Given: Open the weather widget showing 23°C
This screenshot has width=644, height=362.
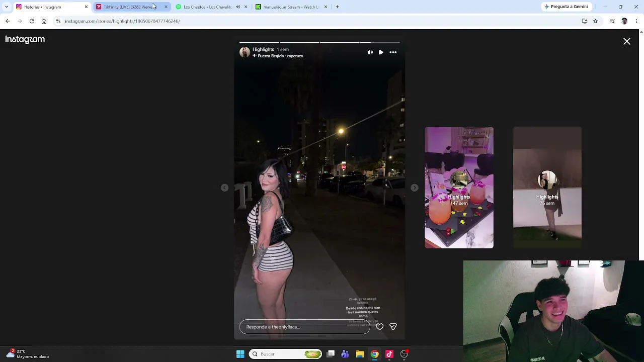Looking at the screenshot, I should click(x=28, y=354).
